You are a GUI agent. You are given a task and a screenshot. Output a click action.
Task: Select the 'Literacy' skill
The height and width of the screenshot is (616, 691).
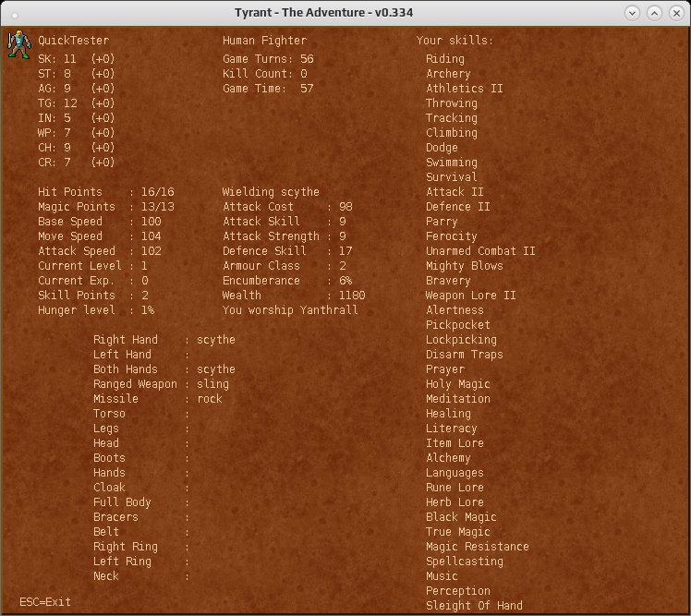click(451, 429)
